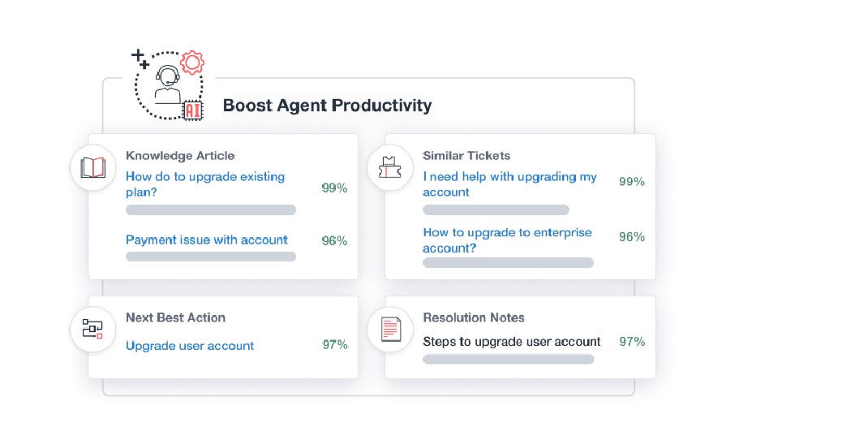Open 'How to upgrade to enterprise account?' ticket
Viewport: 868px width, 436px height.
click(507, 240)
